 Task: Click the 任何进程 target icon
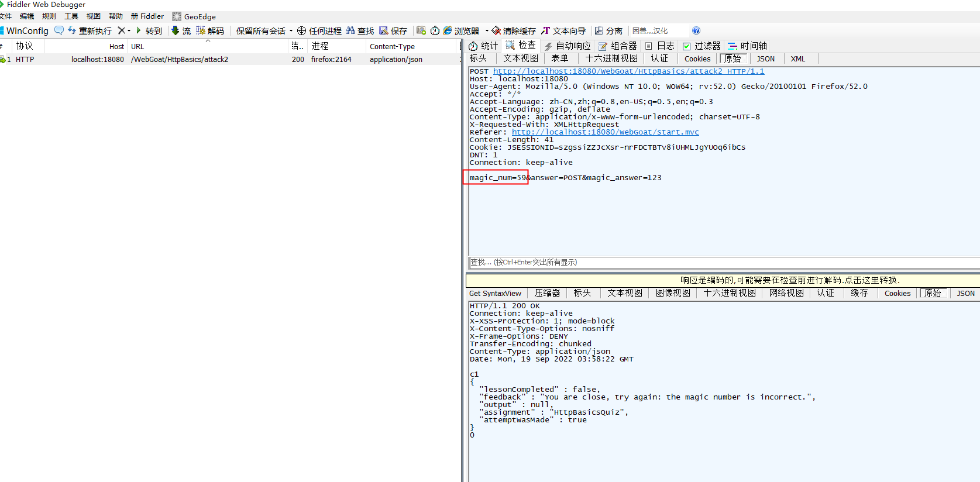coord(301,31)
